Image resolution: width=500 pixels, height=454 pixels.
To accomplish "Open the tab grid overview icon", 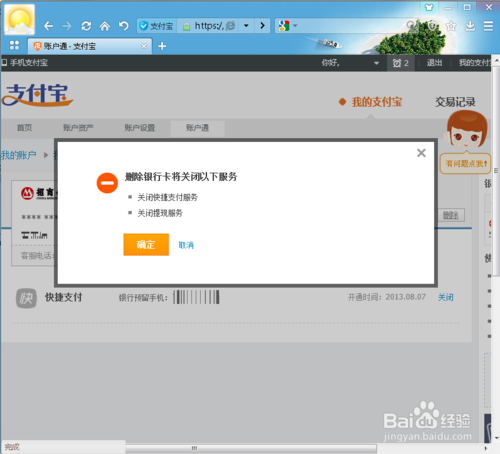I will tap(14, 45).
